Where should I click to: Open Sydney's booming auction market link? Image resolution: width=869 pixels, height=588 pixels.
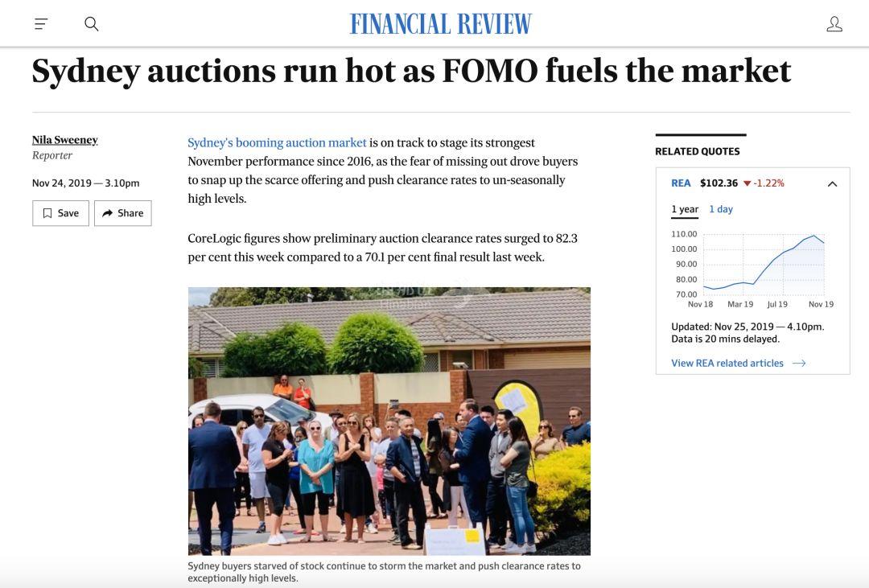pos(277,142)
